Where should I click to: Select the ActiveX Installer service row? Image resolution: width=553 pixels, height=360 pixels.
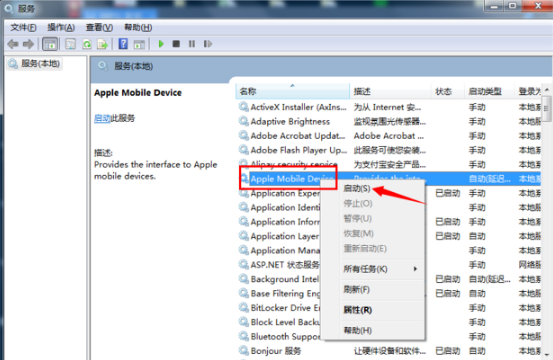coord(389,107)
